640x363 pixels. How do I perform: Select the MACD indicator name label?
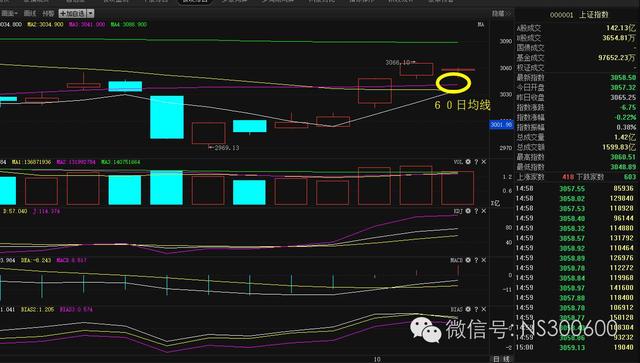(456, 260)
